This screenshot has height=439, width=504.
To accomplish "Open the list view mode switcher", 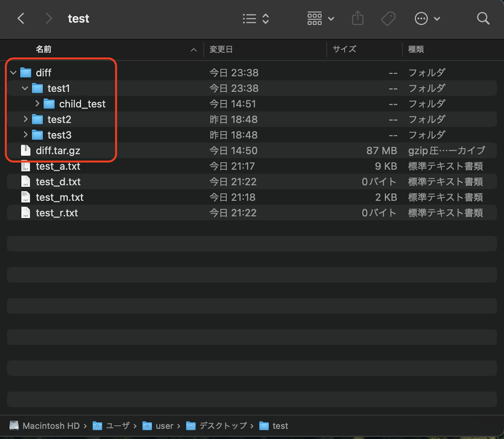I will click(256, 19).
